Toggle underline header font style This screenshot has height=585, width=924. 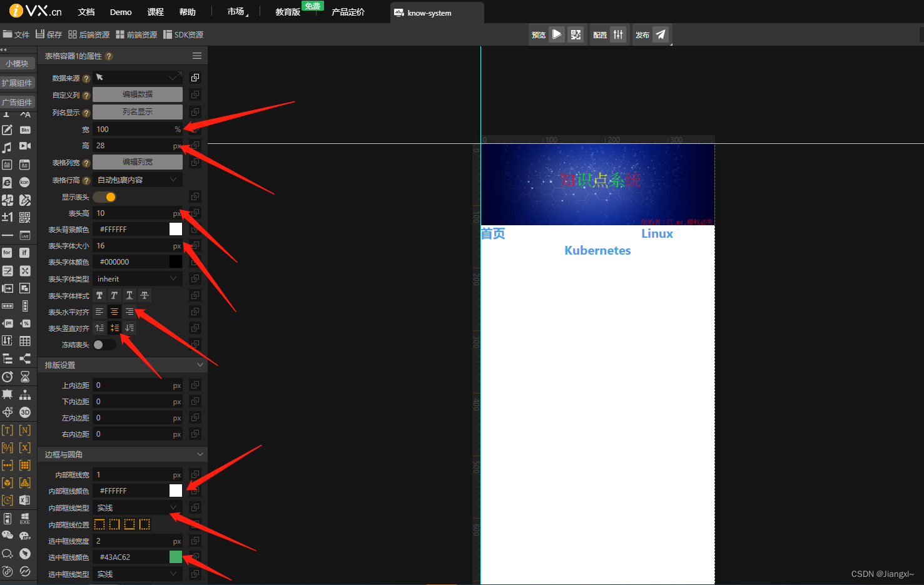(x=129, y=295)
